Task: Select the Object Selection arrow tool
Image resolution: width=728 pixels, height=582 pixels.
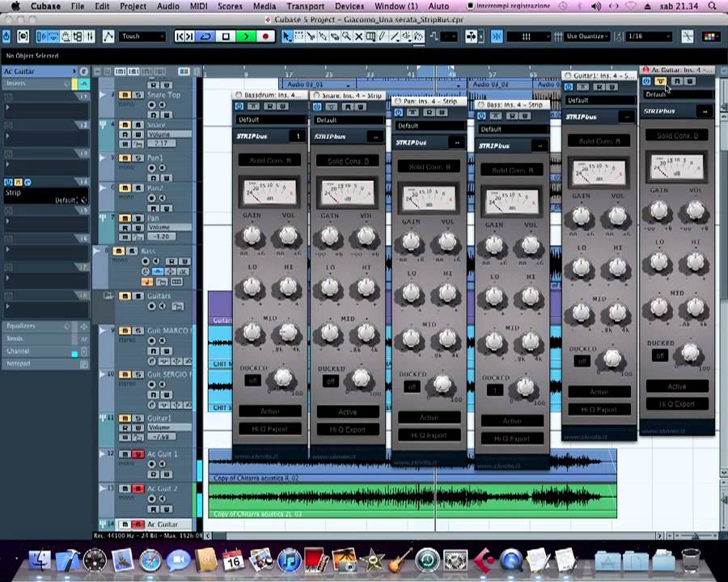Action: point(287,36)
